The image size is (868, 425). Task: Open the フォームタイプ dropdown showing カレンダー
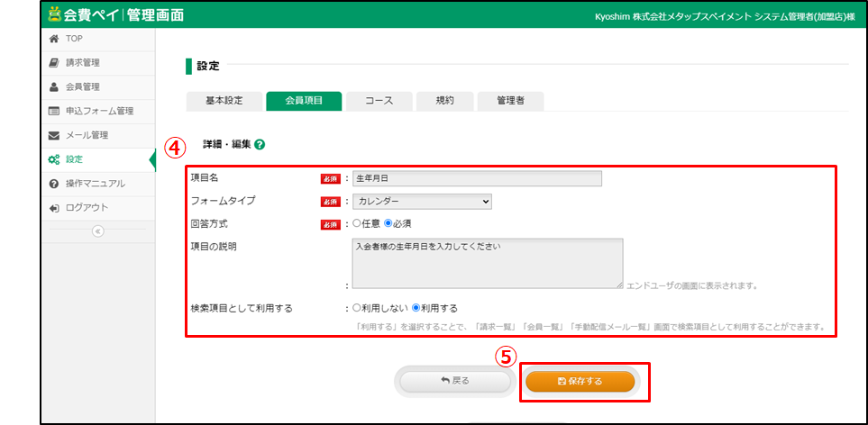(x=422, y=202)
